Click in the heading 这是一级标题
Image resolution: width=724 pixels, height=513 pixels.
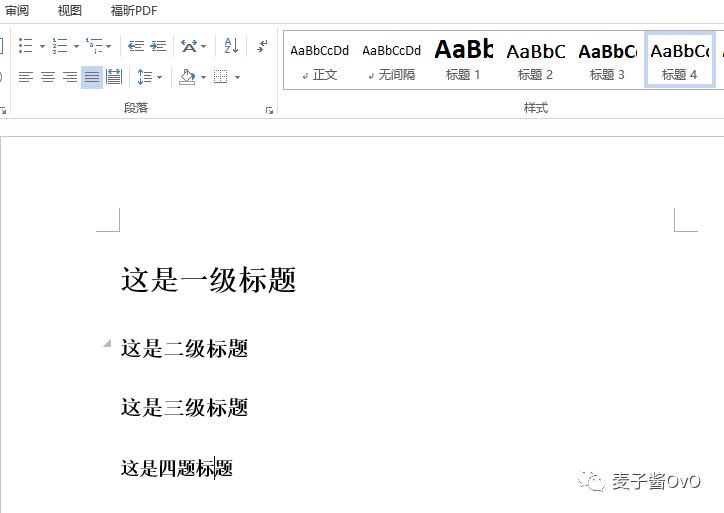(208, 280)
